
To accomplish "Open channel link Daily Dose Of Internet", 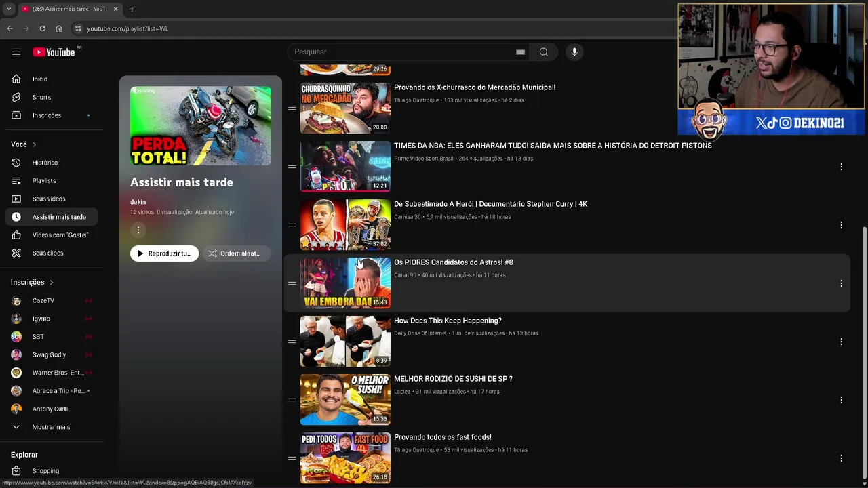I will [x=420, y=333].
